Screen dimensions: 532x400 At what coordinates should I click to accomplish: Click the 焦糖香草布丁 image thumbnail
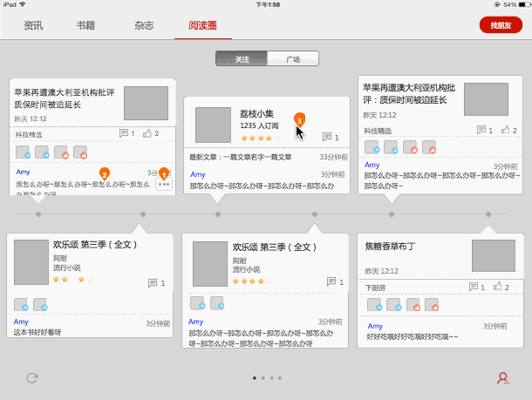pos(494,255)
